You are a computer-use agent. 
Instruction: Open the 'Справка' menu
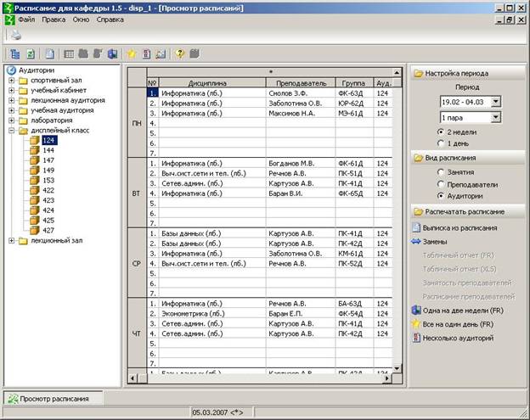tap(110, 19)
